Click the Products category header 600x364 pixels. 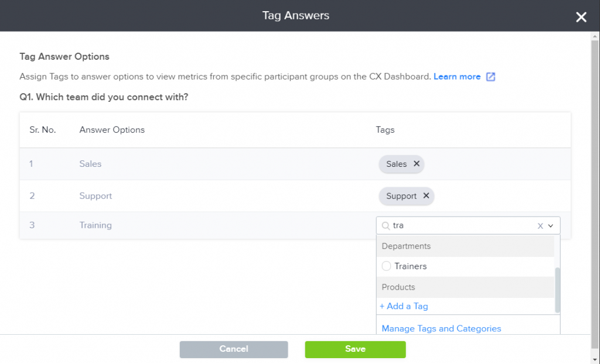[398, 287]
